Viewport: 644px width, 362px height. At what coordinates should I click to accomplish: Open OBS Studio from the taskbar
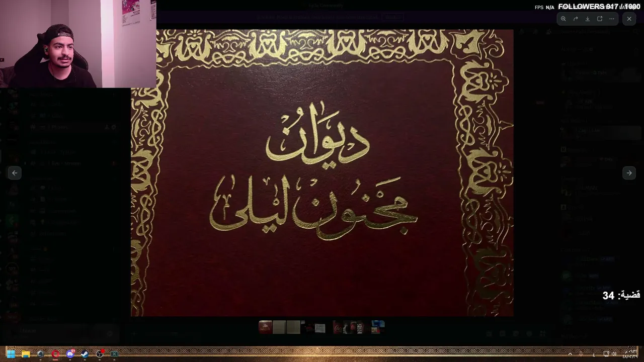click(x=100, y=354)
